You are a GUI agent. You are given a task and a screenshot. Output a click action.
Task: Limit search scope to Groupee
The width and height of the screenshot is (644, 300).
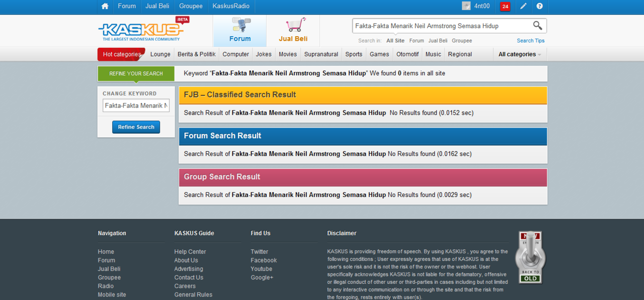point(462,41)
